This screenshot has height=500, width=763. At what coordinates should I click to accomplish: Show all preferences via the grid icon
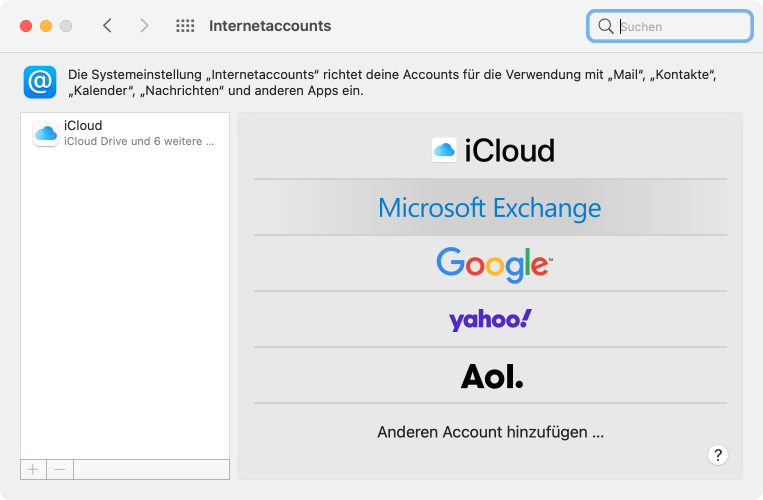coord(184,26)
